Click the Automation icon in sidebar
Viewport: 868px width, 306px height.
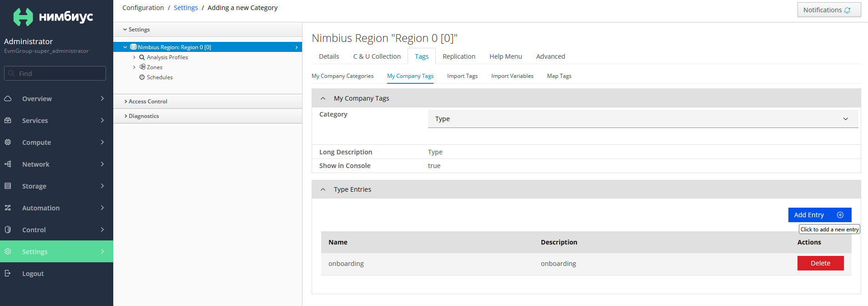pyautogui.click(x=8, y=208)
